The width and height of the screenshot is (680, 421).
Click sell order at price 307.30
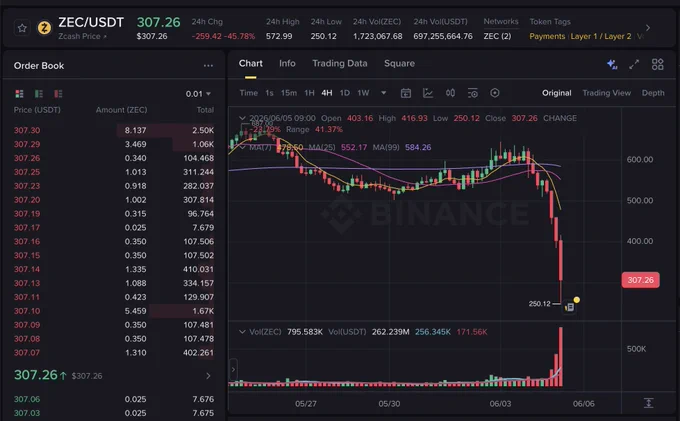click(114, 130)
